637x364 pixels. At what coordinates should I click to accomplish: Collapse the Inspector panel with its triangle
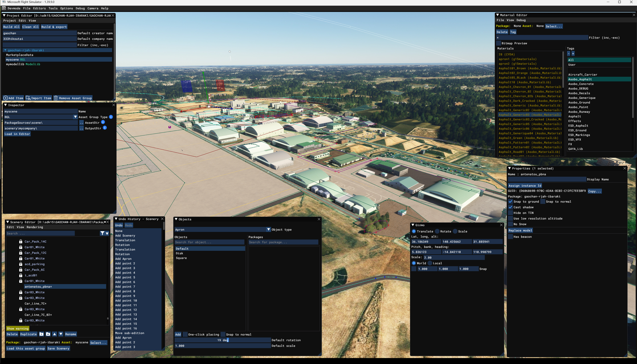[5, 105]
